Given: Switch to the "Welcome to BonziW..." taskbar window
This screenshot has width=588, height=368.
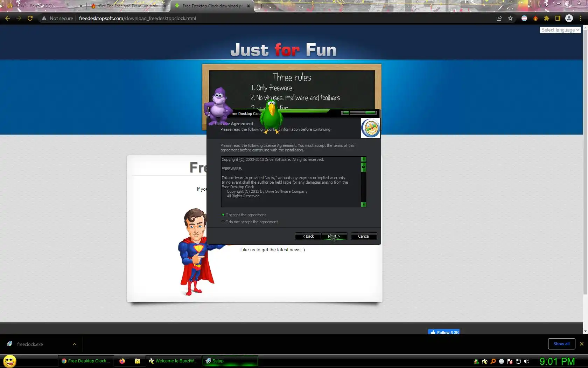Looking at the screenshot, I should (173, 361).
